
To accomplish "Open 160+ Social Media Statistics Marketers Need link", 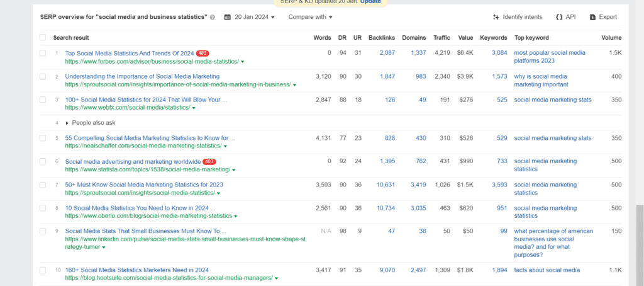I will [136, 270].
